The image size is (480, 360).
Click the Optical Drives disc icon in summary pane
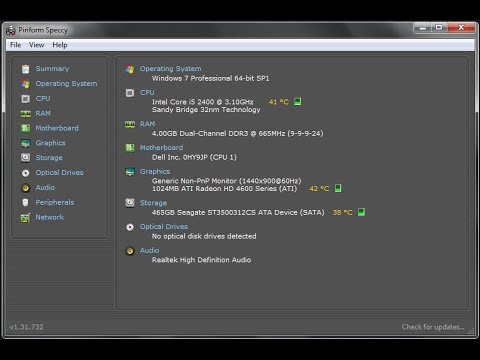click(130, 227)
